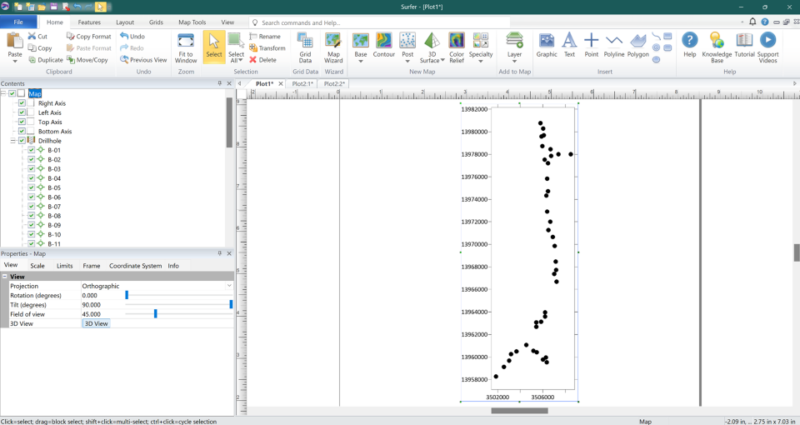Click the Cut scissors icon

32,36
